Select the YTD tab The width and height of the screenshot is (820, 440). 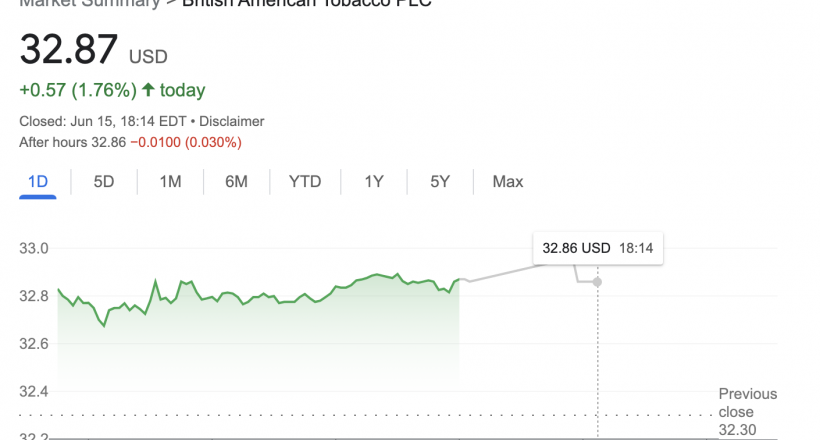[x=305, y=182]
